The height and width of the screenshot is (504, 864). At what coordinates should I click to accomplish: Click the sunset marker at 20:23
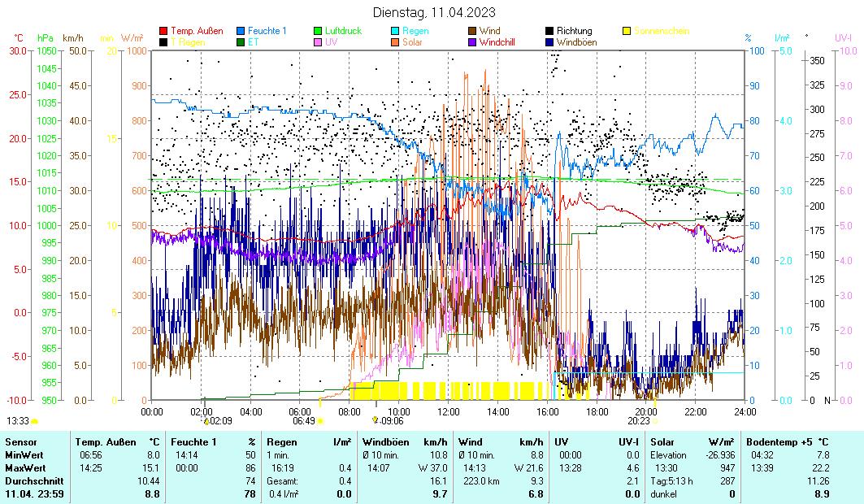pyautogui.click(x=655, y=420)
